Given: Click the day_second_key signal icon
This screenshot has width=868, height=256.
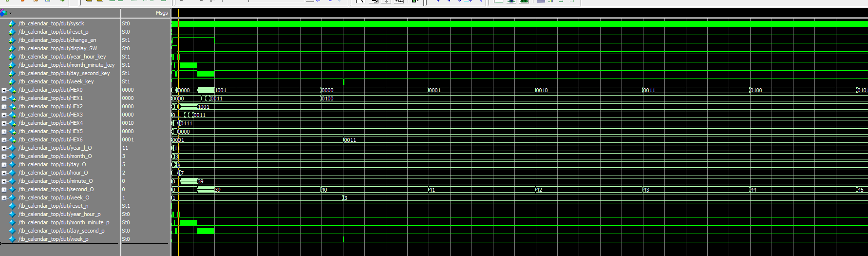Looking at the screenshot, I should tap(12, 73).
